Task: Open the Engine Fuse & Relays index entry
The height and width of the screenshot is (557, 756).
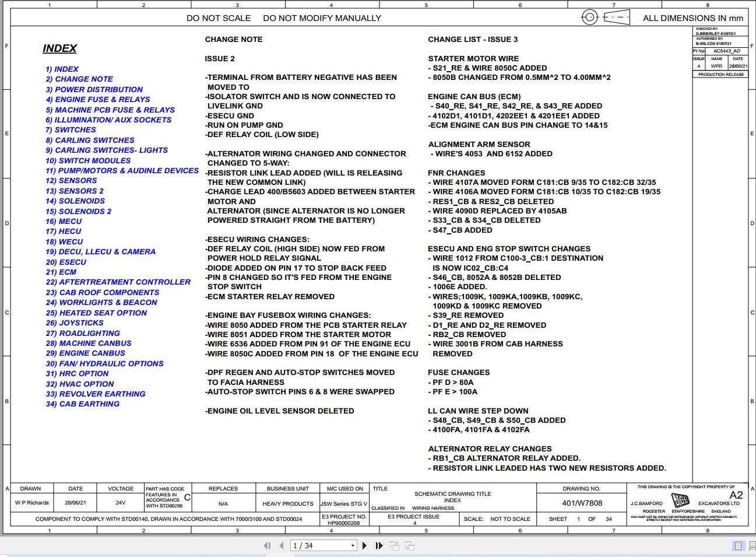Action: point(98,99)
